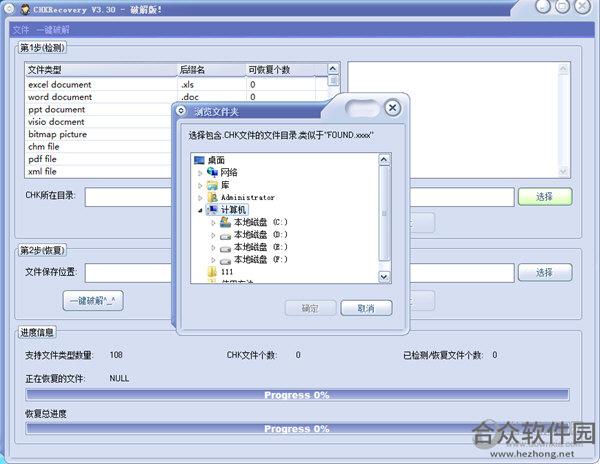Click the desktop icon next to 桌面
The image size is (600, 464).
[199, 160]
